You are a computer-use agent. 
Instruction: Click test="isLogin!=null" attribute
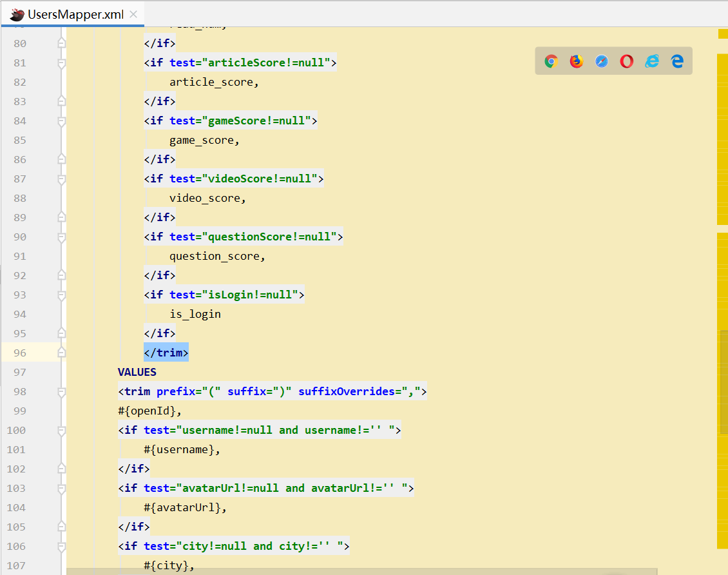click(x=233, y=295)
